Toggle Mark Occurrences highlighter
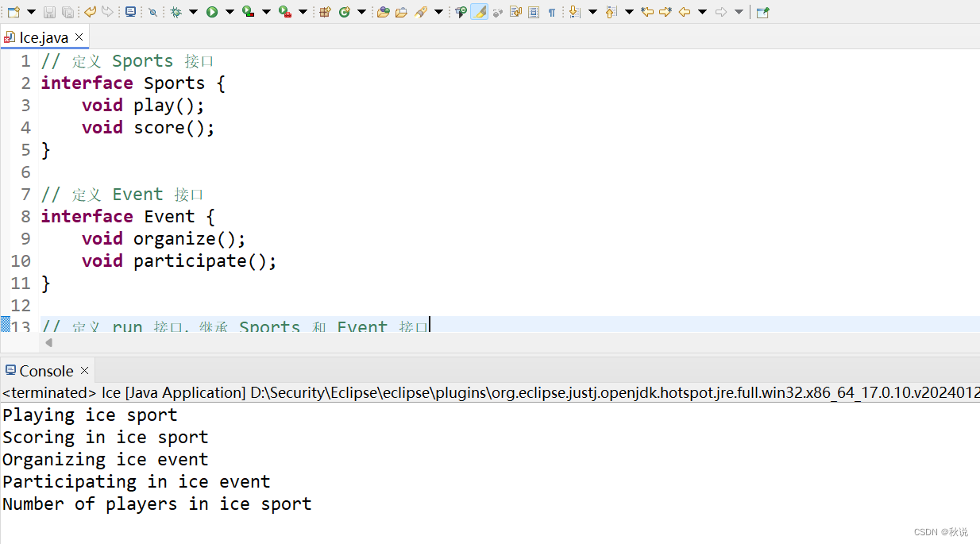Image resolution: width=980 pixels, height=544 pixels. 479,12
